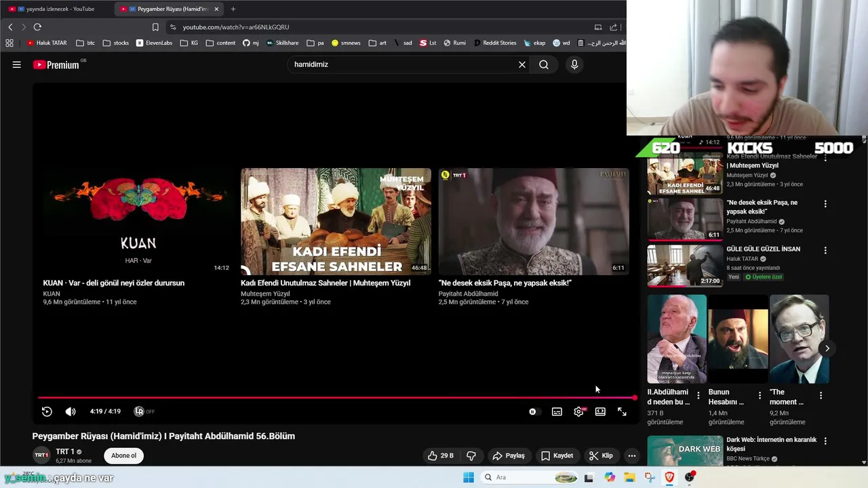The width and height of the screenshot is (868, 488).
Task: Open the share icon in address bar
Action: coord(613,27)
